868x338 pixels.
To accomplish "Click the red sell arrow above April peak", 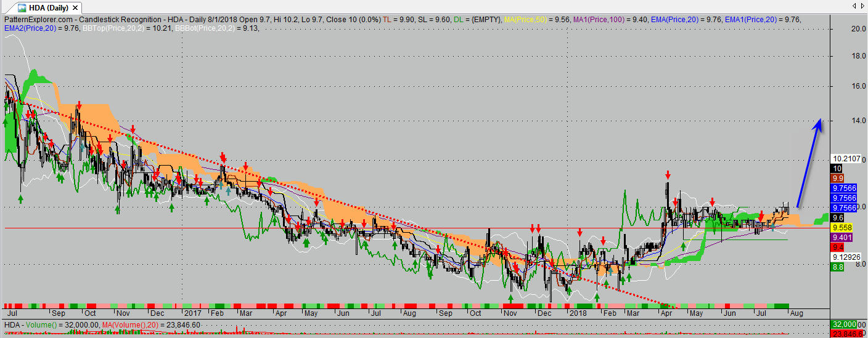I will click(668, 175).
